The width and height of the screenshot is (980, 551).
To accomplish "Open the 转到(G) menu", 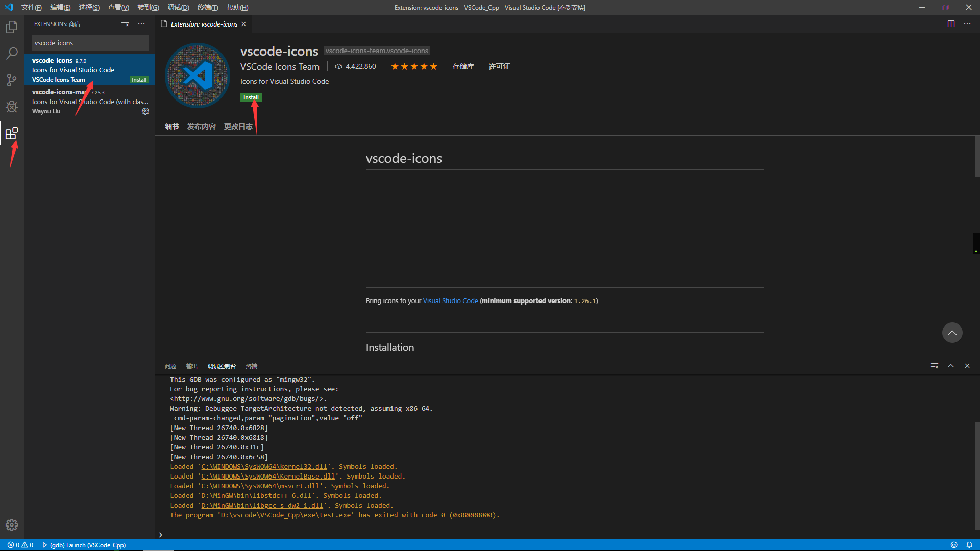I will (x=148, y=7).
